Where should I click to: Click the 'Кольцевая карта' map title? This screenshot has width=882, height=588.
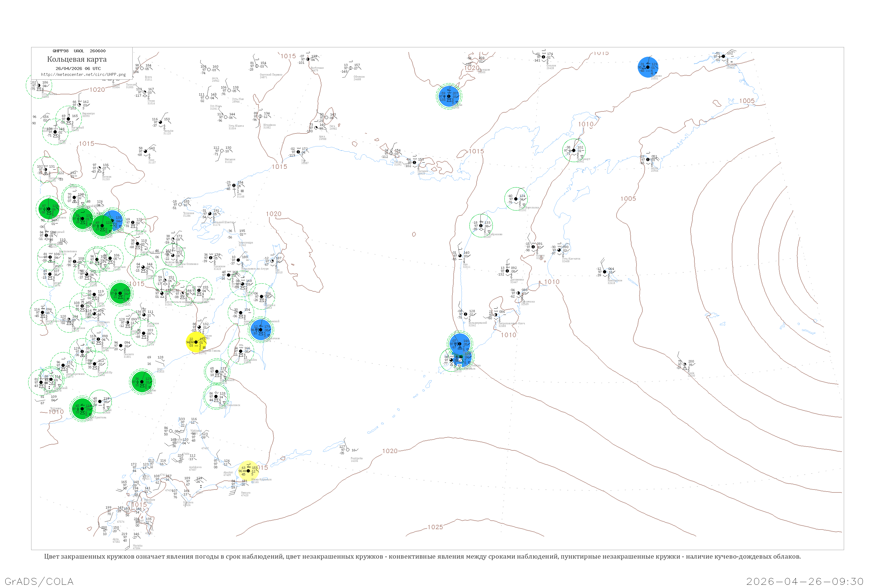[77, 59]
